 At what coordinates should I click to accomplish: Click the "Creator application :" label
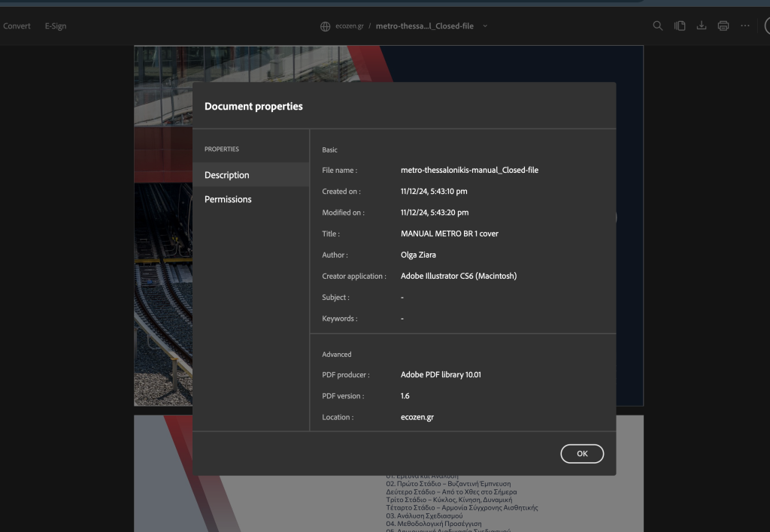tap(354, 277)
